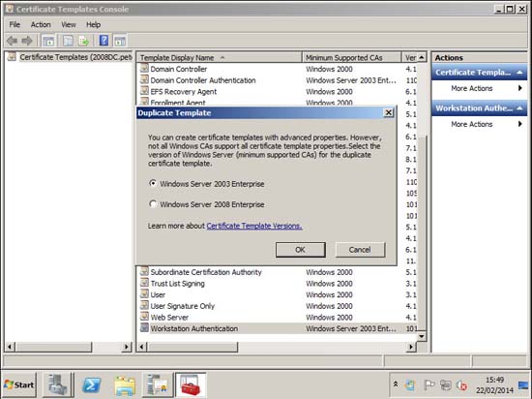
Task: Open the Action menu
Action: (41, 24)
